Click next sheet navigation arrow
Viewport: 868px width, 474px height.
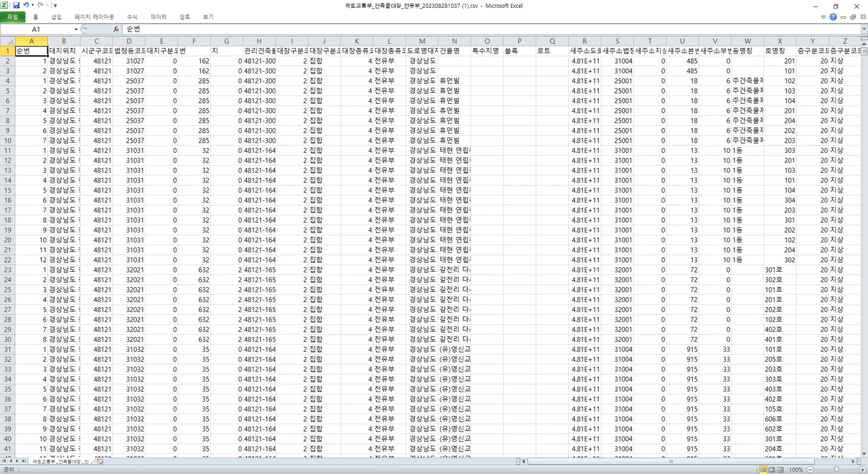tap(18, 462)
